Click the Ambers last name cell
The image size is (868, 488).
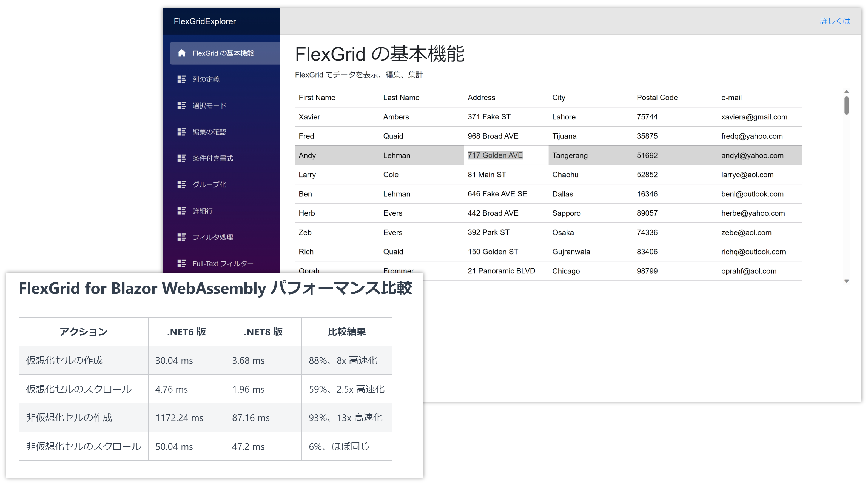click(x=422, y=117)
